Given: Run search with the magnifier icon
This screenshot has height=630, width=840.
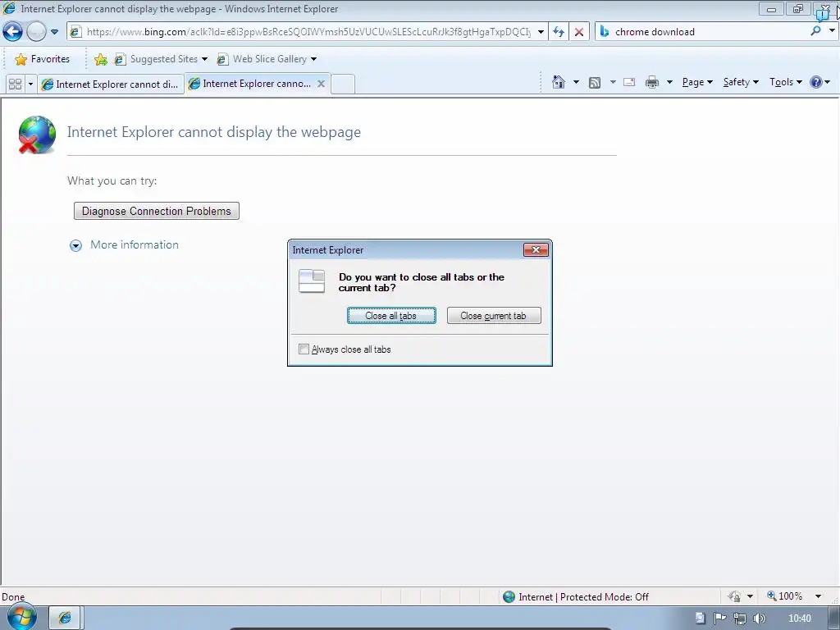Looking at the screenshot, I should click(815, 32).
